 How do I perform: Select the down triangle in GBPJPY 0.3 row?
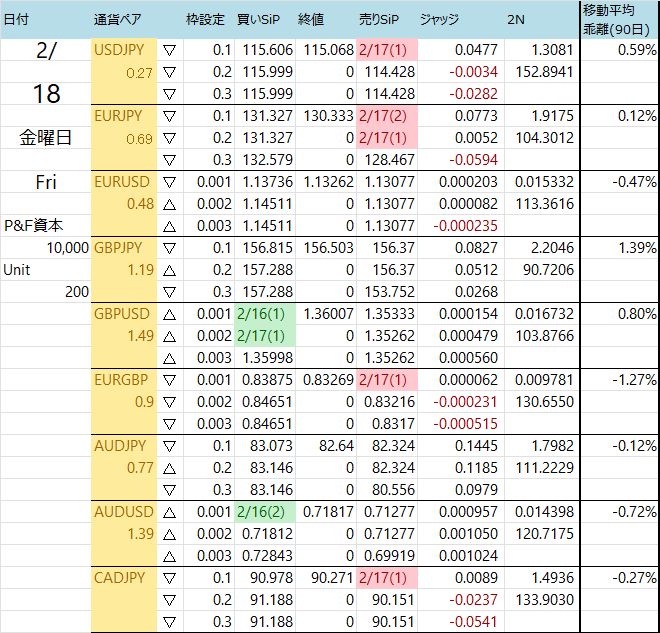tap(169, 292)
